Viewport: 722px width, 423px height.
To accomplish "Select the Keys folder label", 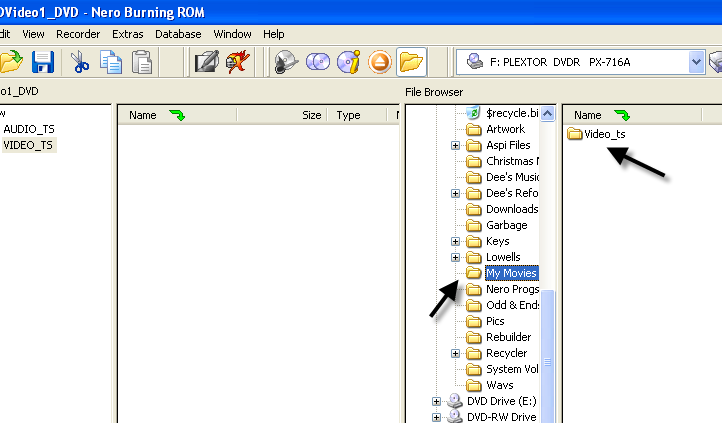I will [497, 241].
